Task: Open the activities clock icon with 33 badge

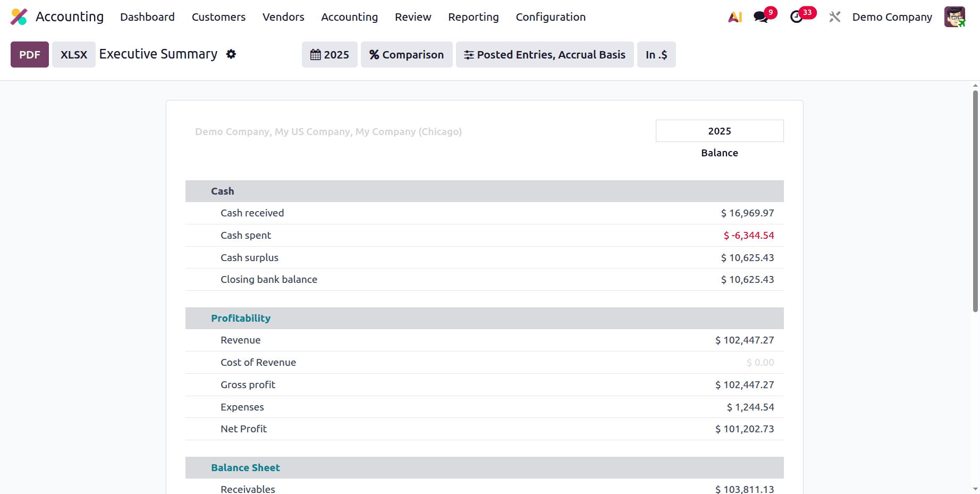Action: [x=796, y=17]
